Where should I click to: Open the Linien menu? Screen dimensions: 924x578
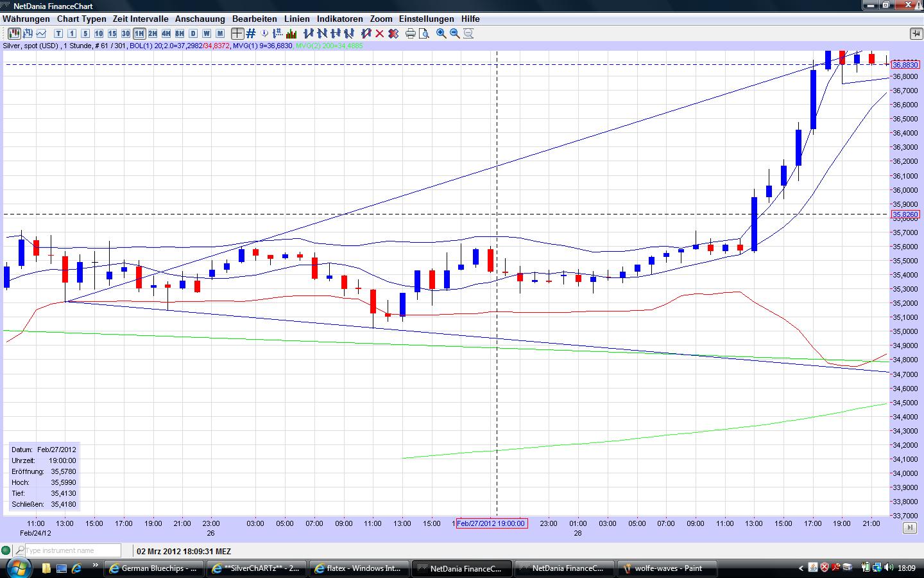tap(297, 19)
